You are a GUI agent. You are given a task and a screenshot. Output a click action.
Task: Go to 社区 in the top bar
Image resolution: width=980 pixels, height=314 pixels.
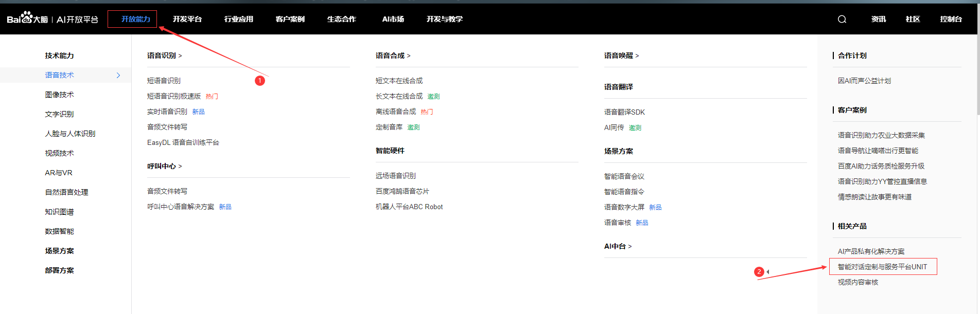point(913,19)
